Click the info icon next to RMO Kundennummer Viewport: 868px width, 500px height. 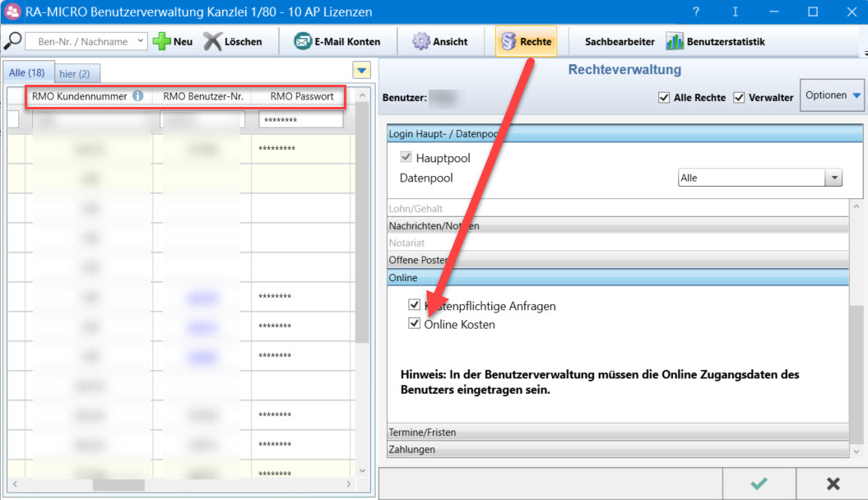(x=138, y=95)
